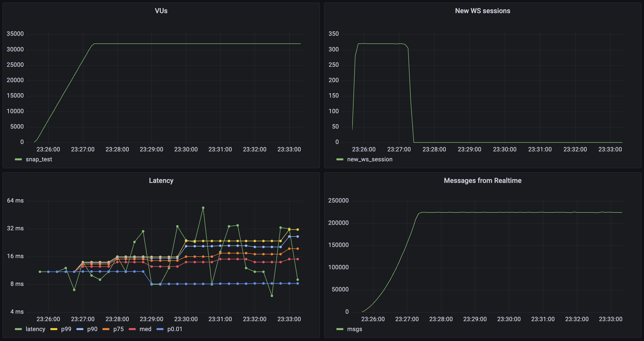Click the yellow p99 color swatch
The height and width of the screenshot is (341, 644).
point(54,329)
